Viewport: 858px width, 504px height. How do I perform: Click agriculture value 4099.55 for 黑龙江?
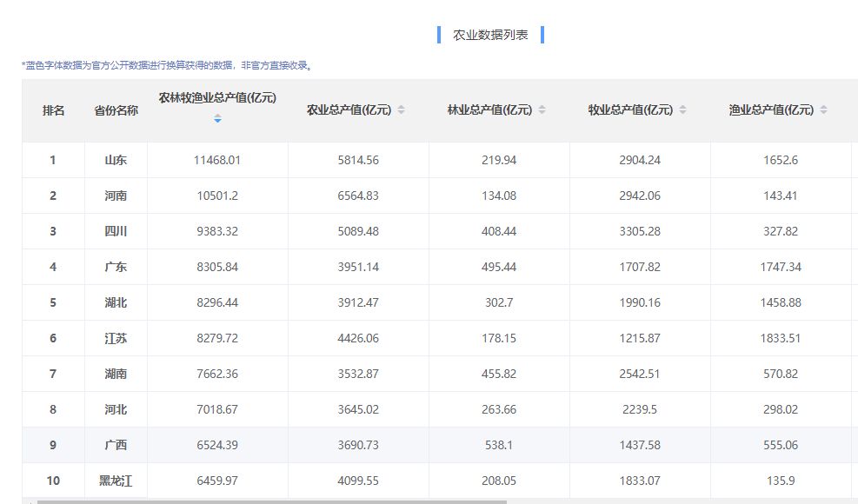coord(358,481)
